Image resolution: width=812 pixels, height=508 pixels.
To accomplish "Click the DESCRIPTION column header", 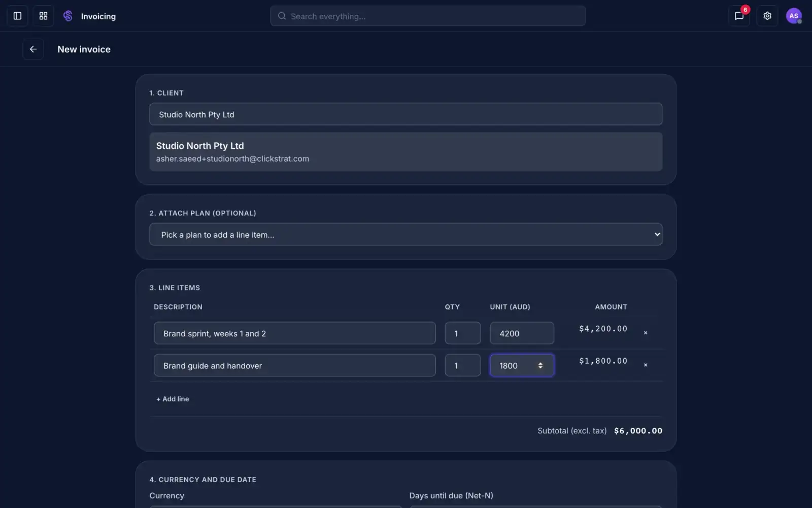I will 178,307.
